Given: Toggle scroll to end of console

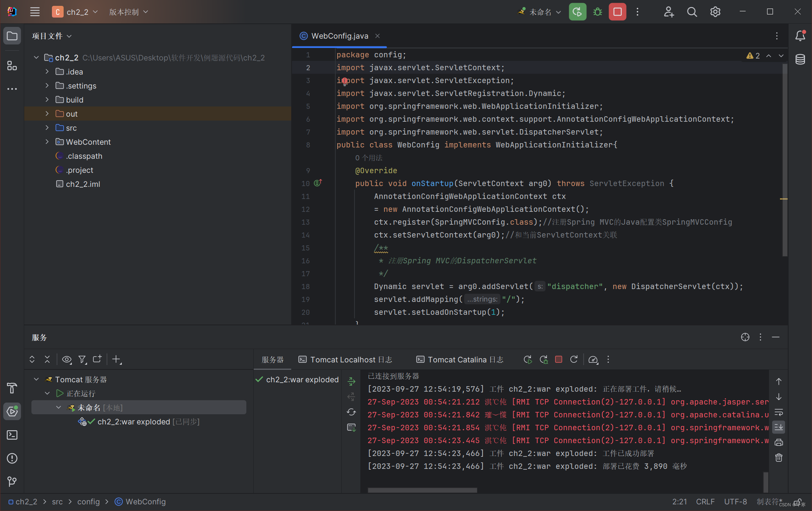Looking at the screenshot, I should pyautogui.click(x=778, y=427).
